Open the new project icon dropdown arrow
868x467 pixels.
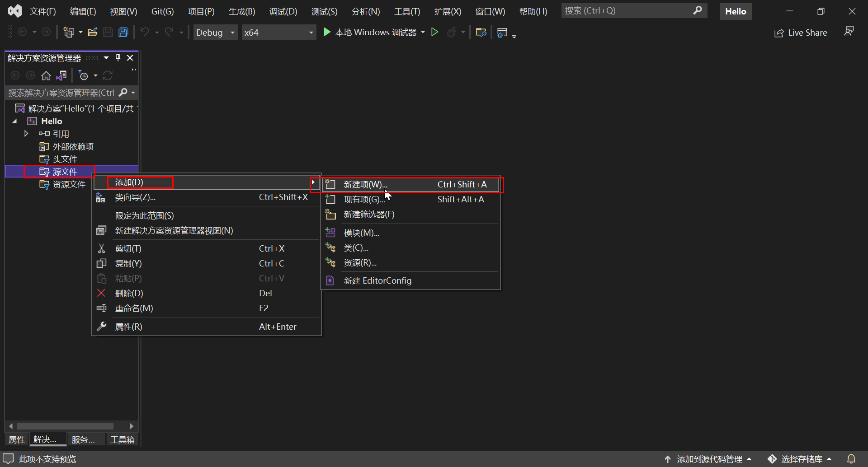pyautogui.click(x=80, y=33)
